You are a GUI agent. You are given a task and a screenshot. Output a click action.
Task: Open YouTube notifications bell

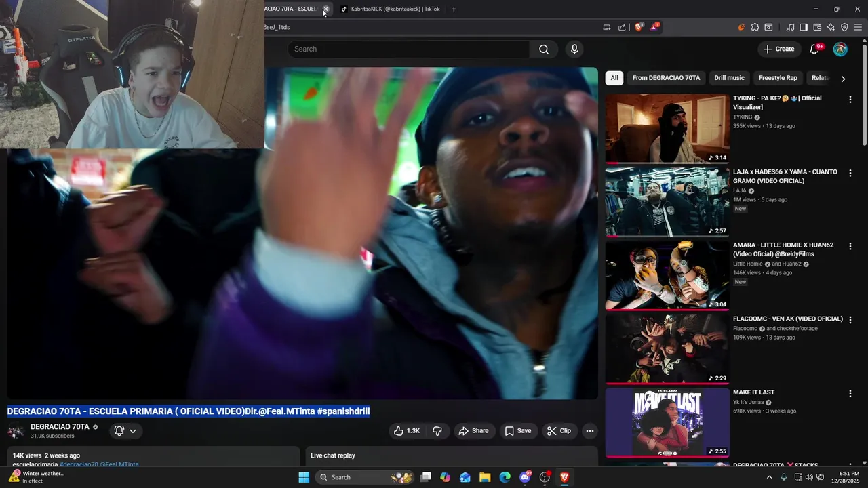(815, 49)
